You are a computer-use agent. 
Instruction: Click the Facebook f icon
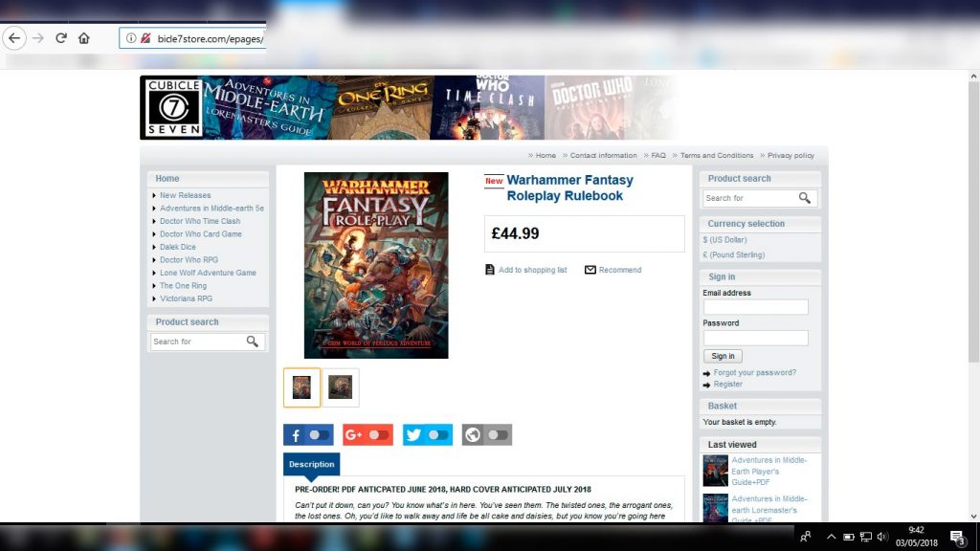coord(295,435)
